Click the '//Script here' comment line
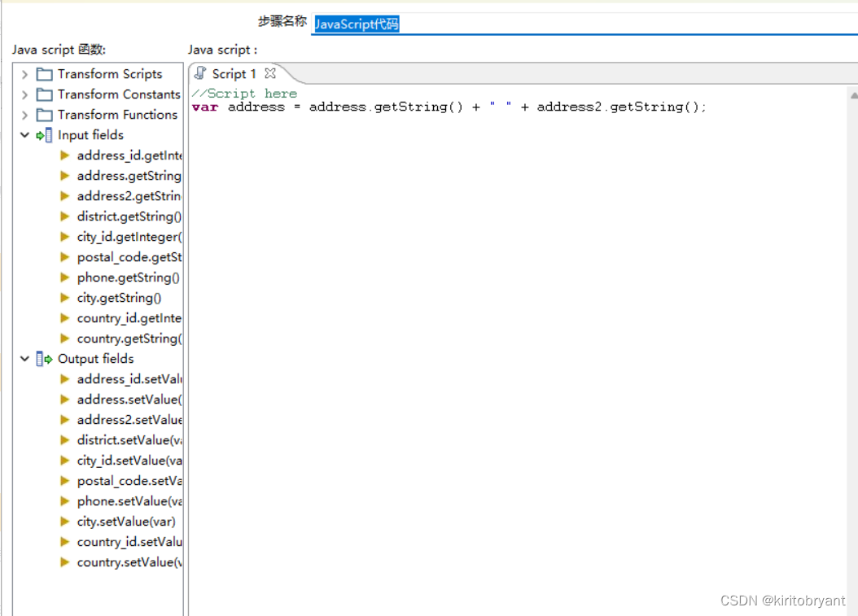The image size is (858, 616). coord(244,94)
